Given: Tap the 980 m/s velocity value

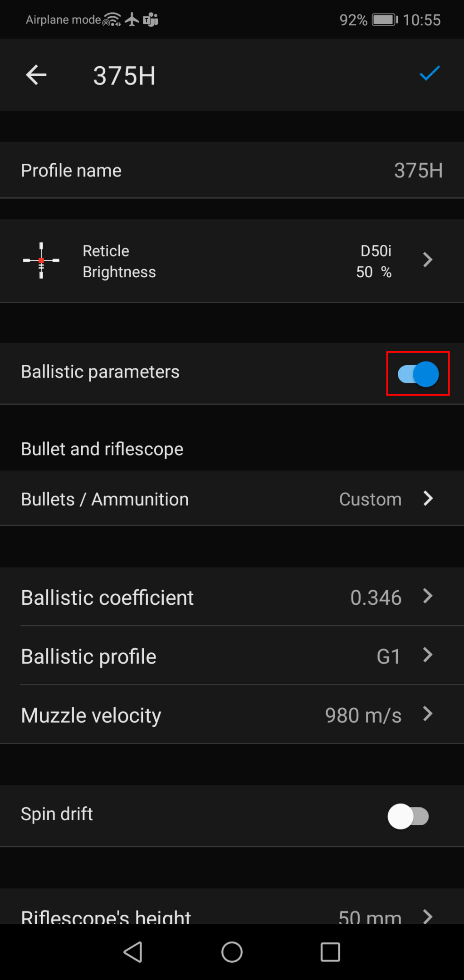Looking at the screenshot, I should tap(363, 715).
